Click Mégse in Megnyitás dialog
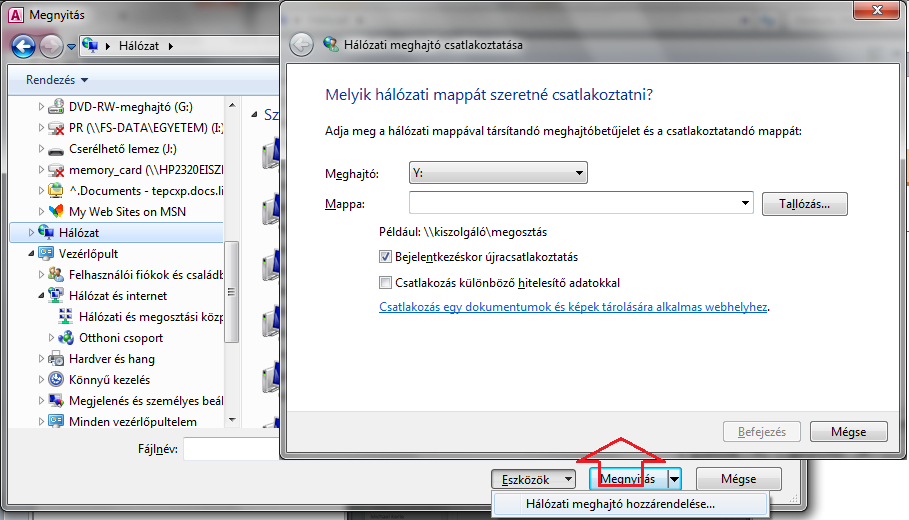 tap(739, 479)
